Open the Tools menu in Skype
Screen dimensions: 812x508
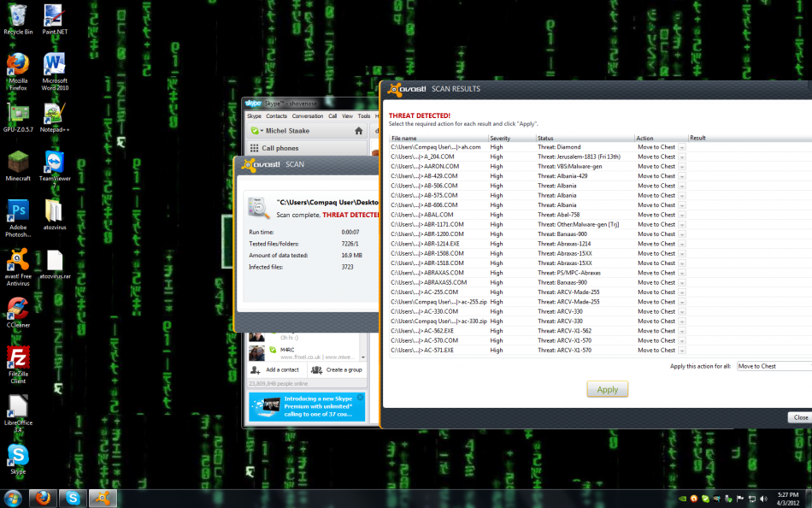[364, 116]
